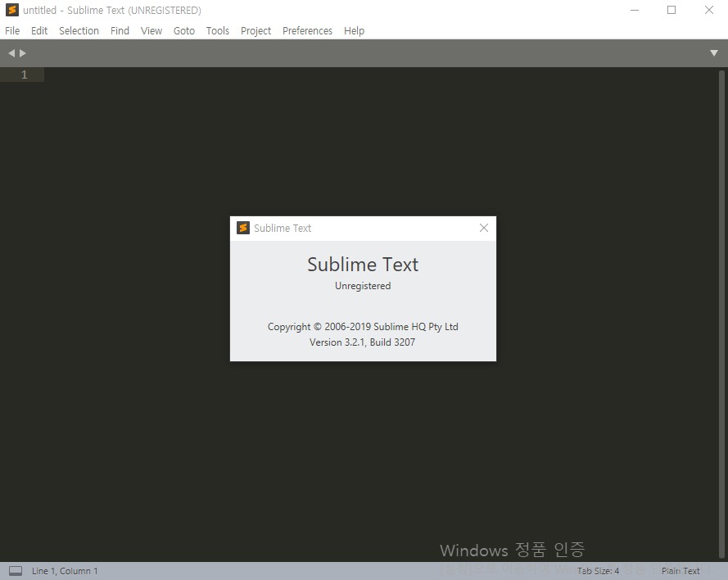Minimize the Sublime Text window
The width and height of the screenshot is (728, 580).
(x=635, y=10)
